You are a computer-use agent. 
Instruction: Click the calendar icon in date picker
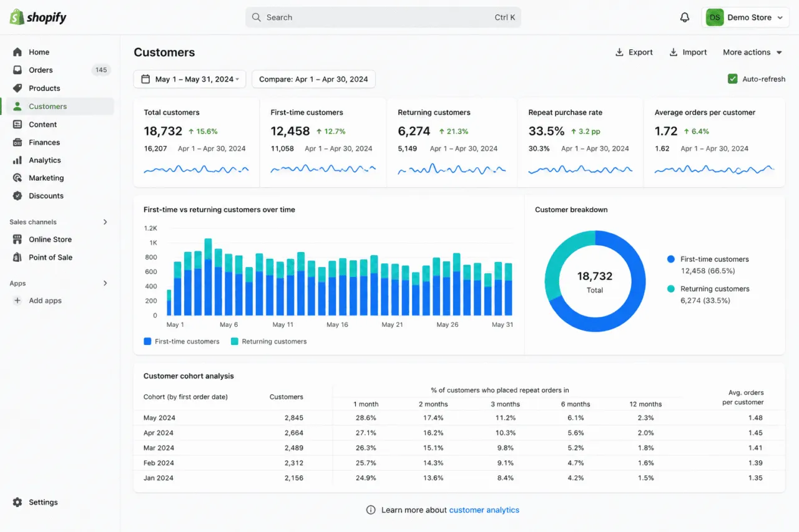(x=145, y=79)
